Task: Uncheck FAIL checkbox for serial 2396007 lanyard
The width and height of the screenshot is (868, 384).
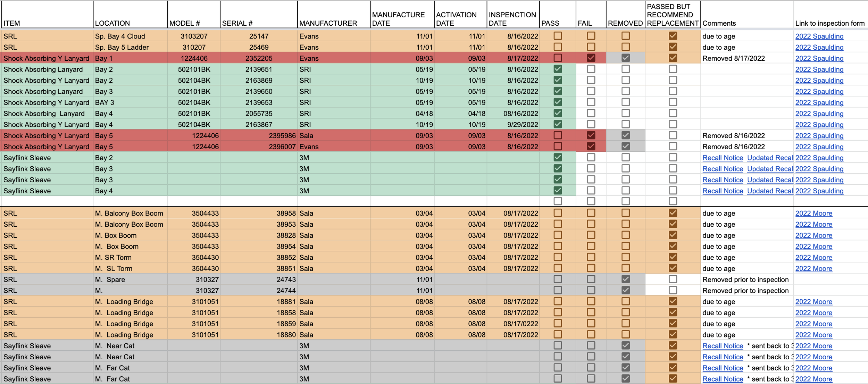Action: (591, 147)
